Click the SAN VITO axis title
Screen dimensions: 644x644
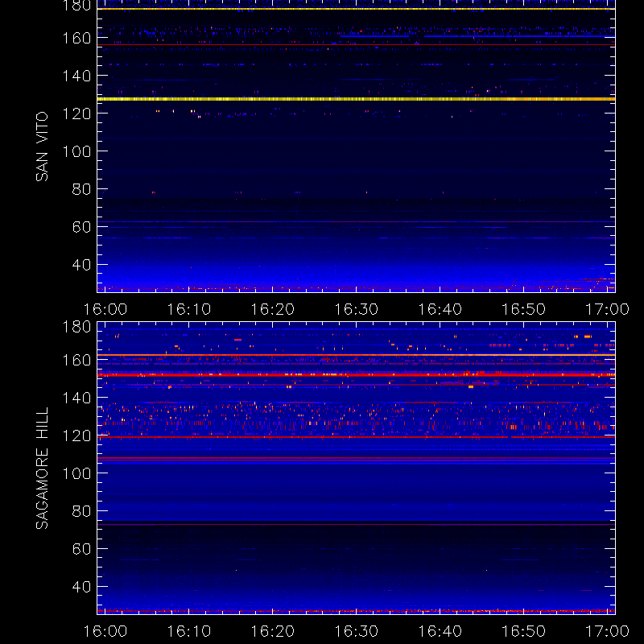[42, 147]
